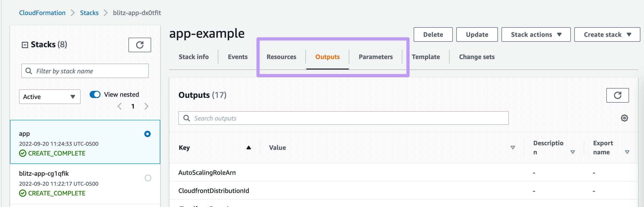Open Create stack dropdown menu
The image size is (644, 207).
click(x=607, y=34)
